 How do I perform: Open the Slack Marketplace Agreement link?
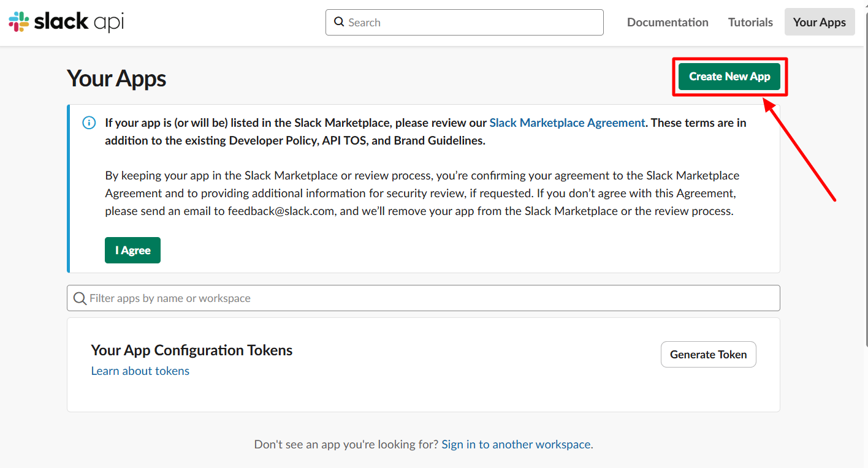pos(567,123)
